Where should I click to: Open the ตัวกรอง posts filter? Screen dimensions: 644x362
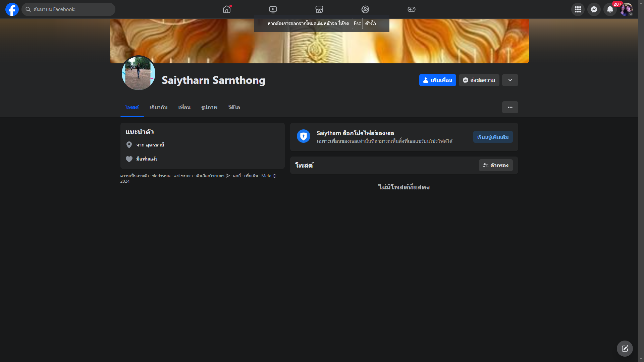pyautogui.click(x=496, y=165)
